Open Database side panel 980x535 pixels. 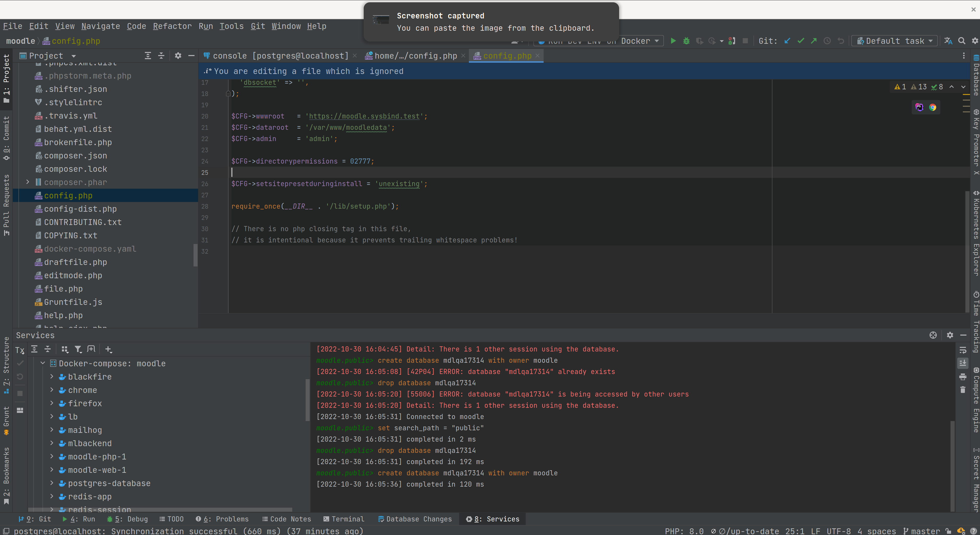[x=976, y=75]
